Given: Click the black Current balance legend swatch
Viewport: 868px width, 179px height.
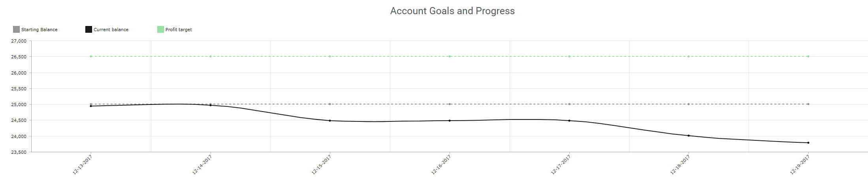Looking at the screenshot, I should click(88, 30).
